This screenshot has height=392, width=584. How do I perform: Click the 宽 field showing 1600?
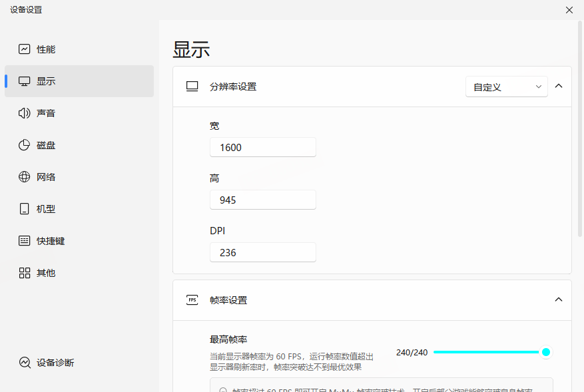[262, 147]
